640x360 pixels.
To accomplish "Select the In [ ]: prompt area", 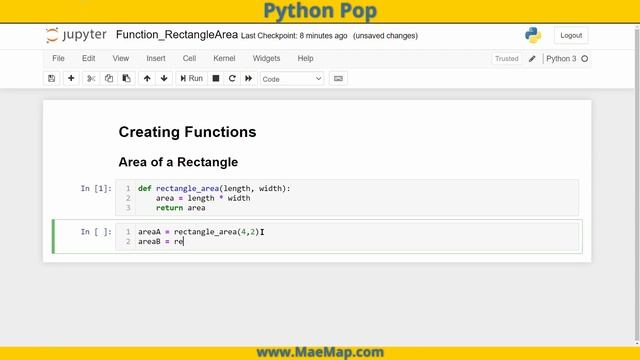I will [x=96, y=232].
